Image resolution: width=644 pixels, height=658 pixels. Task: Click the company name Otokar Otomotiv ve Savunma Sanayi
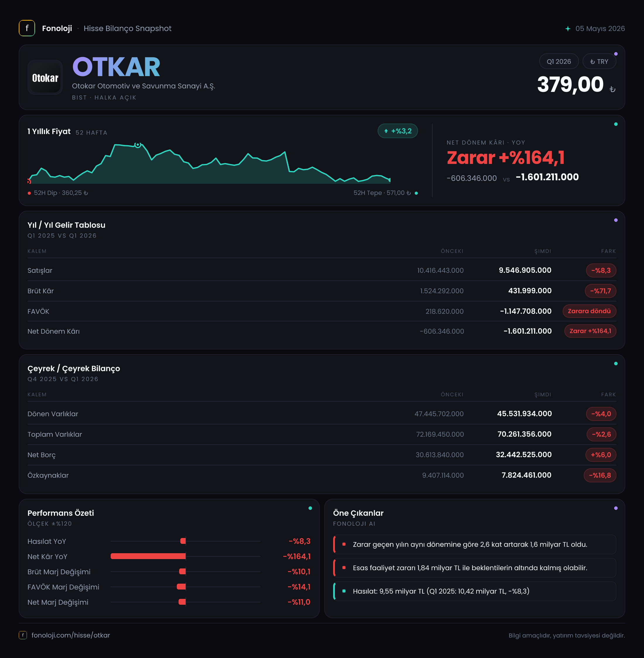pos(143,86)
